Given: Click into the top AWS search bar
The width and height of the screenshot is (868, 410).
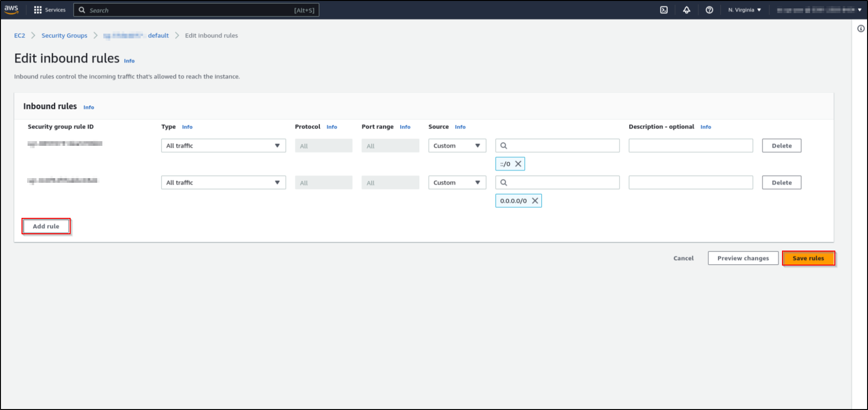Looking at the screenshot, I should coord(196,10).
